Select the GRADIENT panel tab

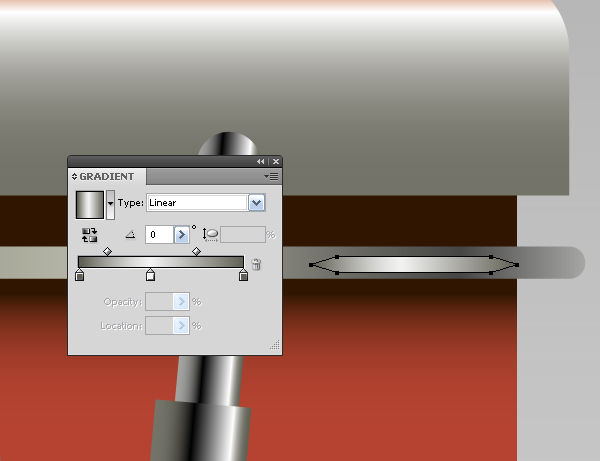click(x=107, y=176)
